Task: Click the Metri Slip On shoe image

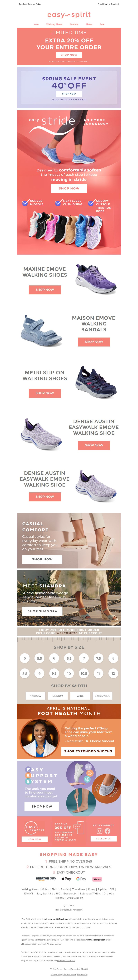Action: (x=96, y=382)
